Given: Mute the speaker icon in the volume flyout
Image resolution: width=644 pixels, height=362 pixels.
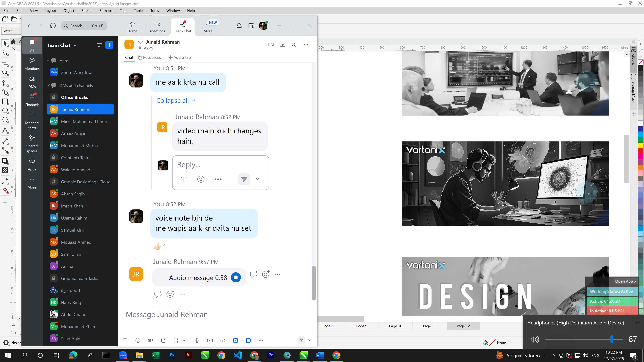Looking at the screenshot, I should 534,339.
